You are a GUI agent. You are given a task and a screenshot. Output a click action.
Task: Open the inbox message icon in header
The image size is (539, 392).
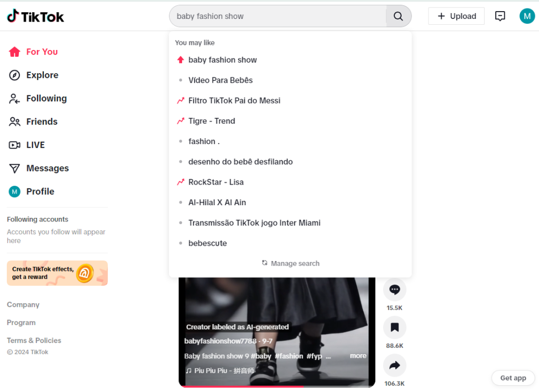(x=500, y=16)
